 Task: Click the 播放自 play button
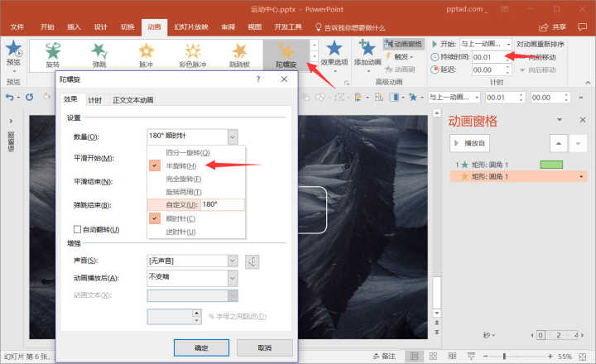pos(470,143)
